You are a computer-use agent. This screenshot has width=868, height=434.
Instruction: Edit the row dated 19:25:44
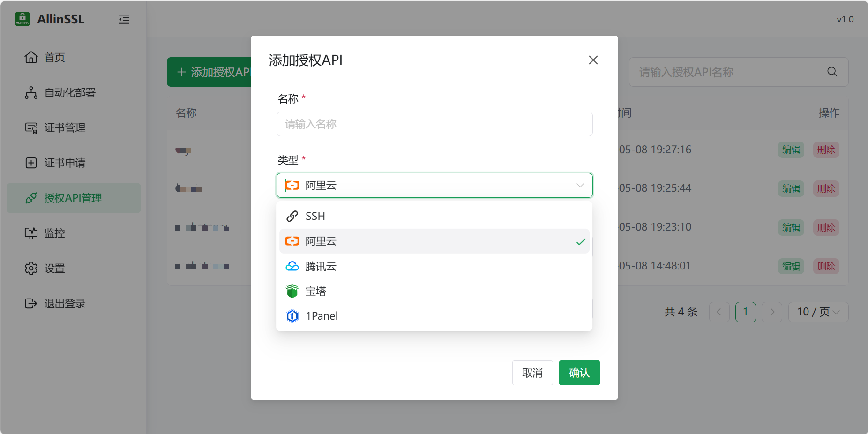click(791, 188)
